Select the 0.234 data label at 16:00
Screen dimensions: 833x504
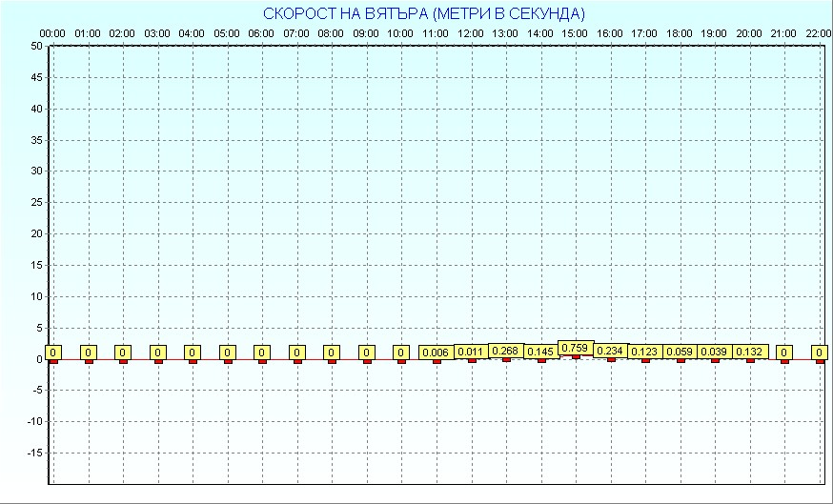[610, 351]
